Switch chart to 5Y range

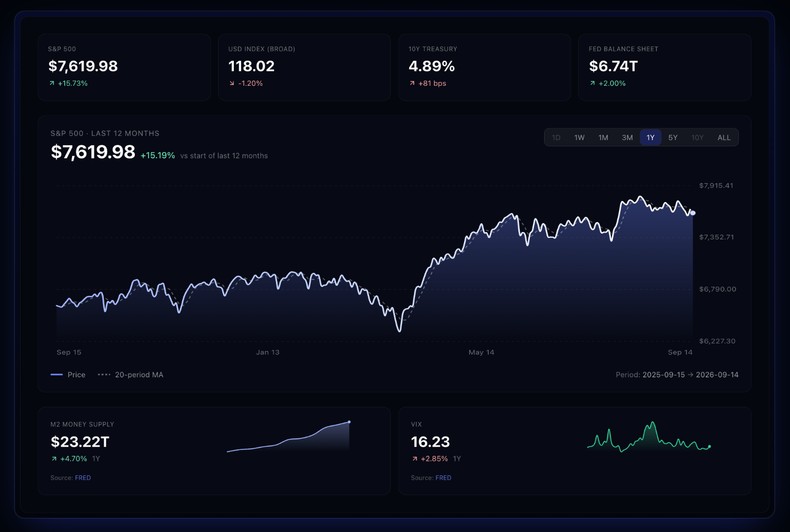pos(673,138)
